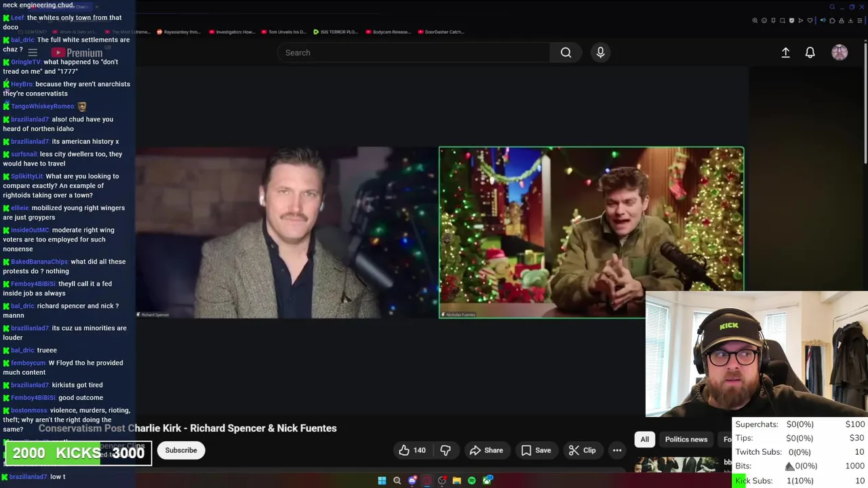Open the DoorDasher Catch... bookmark
The height and width of the screenshot is (488, 868).
(441, 32)
